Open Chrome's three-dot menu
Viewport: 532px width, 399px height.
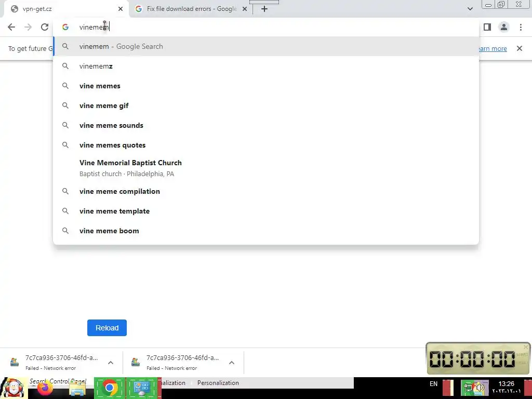pyautogui.click(x=521, y=27)
